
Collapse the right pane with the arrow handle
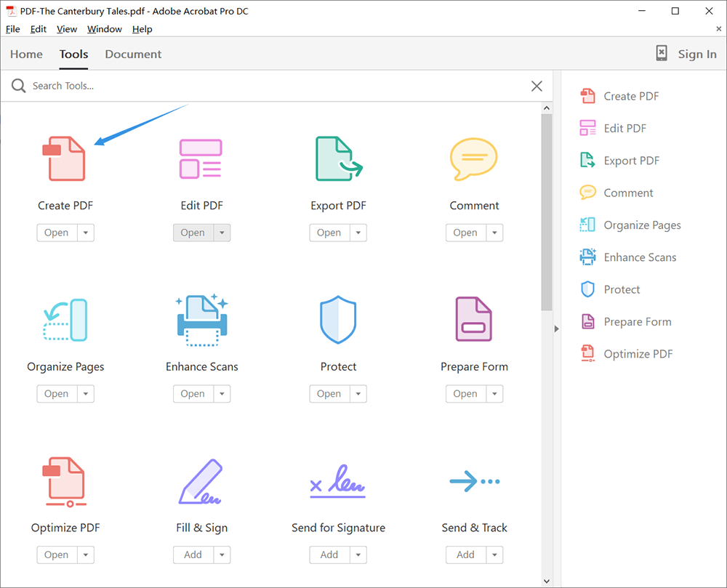pyautogui.click(x=557, y=329)
